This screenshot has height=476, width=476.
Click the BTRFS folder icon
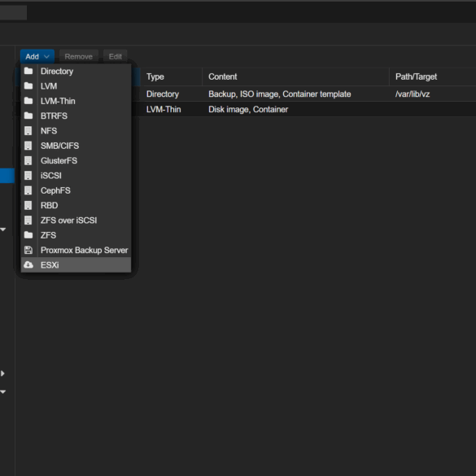pyautogui.click(x=28, y=116)
